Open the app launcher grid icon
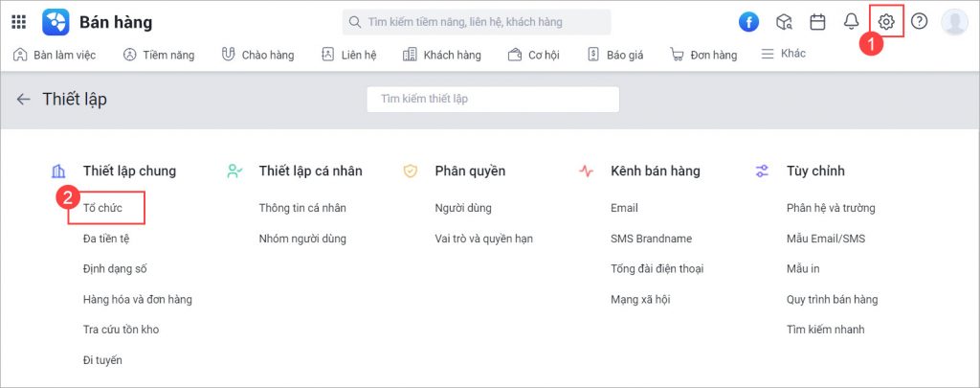 click(19, 23)
